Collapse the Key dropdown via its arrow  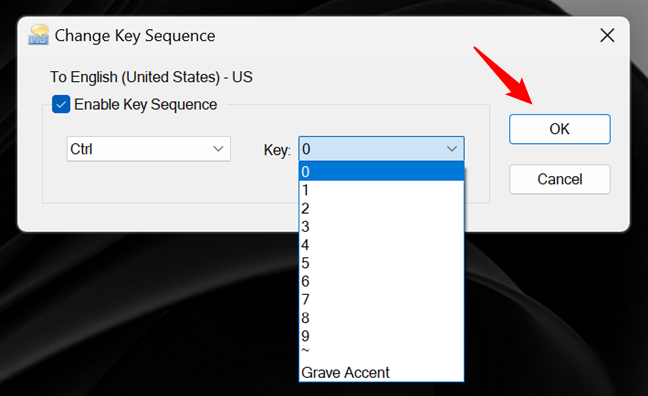pyautogui.click(x=452, y=149)
